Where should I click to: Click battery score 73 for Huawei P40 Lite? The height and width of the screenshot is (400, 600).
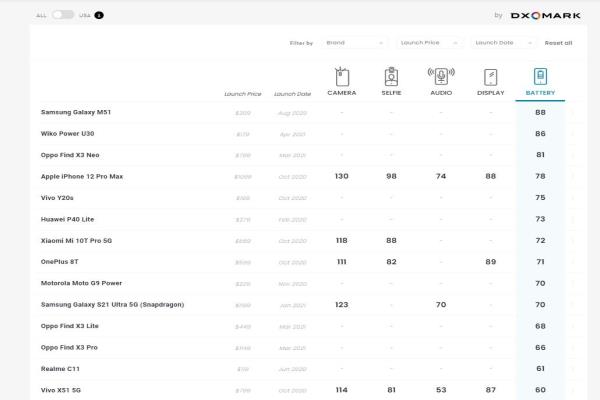(x=540, y=219)
